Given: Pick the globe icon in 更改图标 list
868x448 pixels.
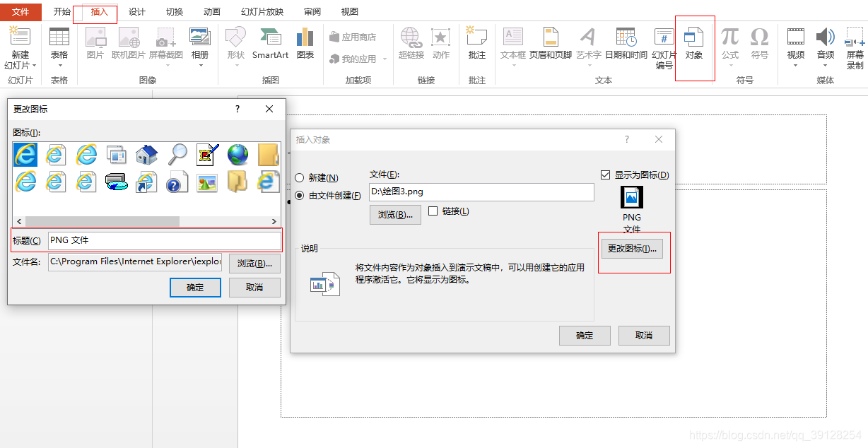Looking at the screenshot, I should pyautogui.click(x=238, y=154).
